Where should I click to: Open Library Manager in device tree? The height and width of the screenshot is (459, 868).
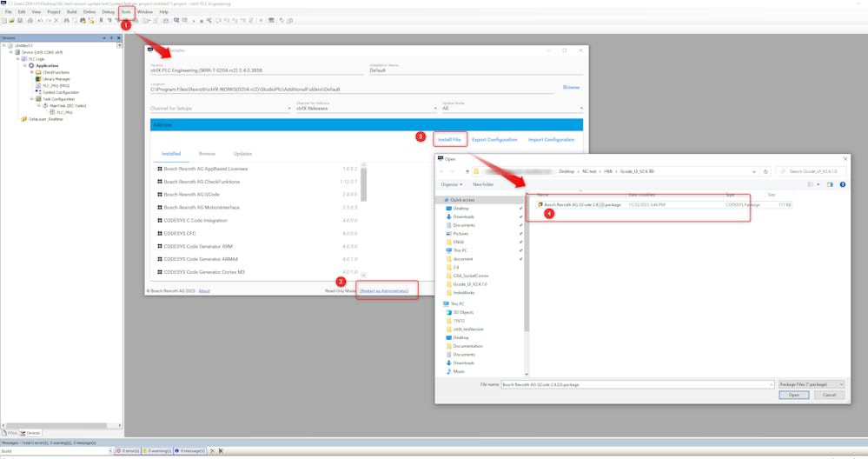click(x=56, y=79)
